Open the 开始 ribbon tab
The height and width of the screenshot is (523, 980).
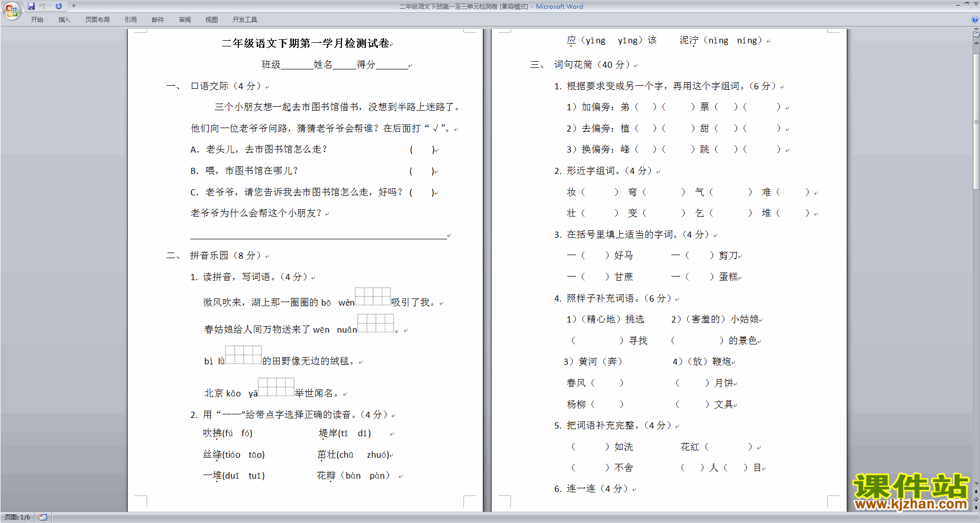(37, 19)
